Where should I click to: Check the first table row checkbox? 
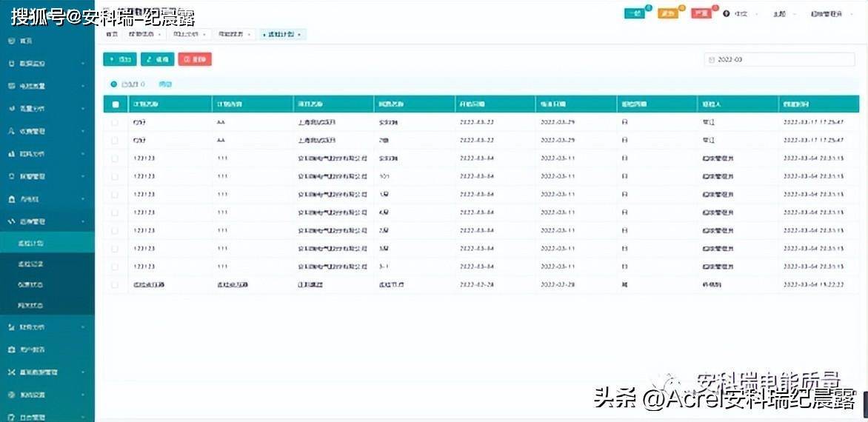[x=115, y=121]
